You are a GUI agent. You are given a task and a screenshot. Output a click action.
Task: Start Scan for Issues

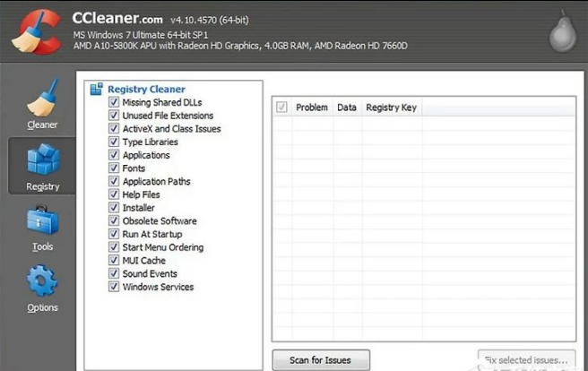tap(321, 360)
